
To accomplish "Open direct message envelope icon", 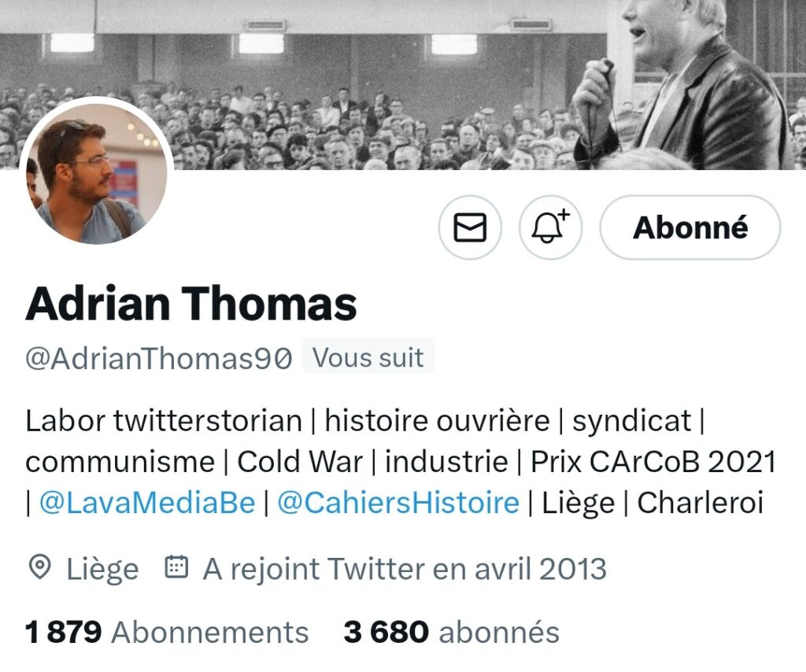I will tap(470, 227).
